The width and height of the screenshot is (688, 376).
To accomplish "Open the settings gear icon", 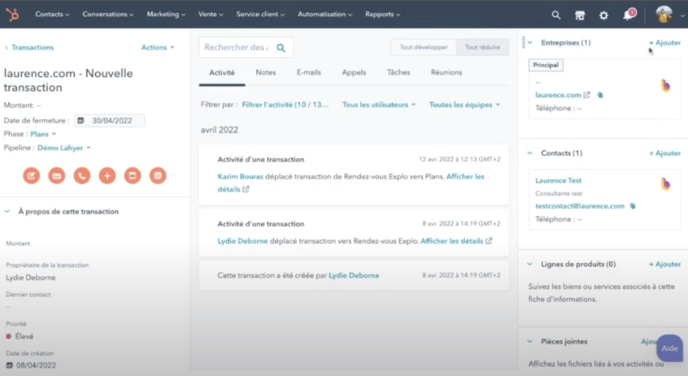I will pos(604,15).
